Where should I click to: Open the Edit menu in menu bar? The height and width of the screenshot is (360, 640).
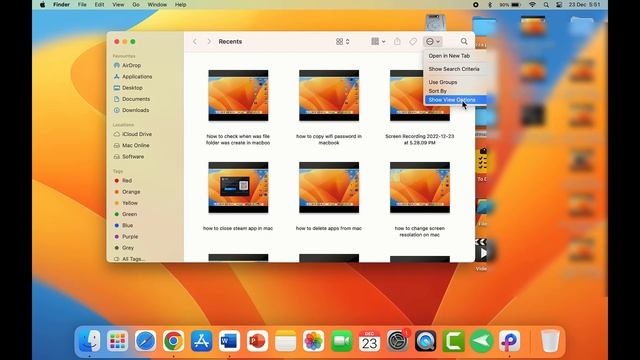point(99,5)
